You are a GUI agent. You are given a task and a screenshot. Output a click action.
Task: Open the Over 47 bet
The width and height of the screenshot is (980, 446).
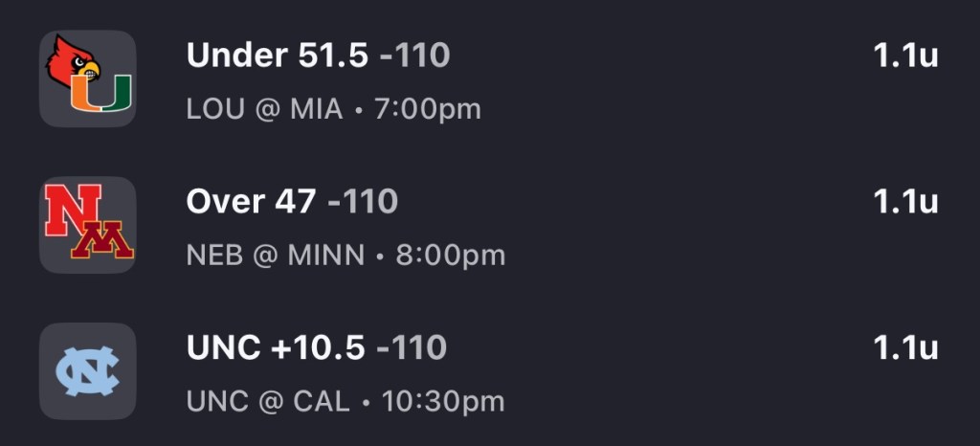[x=251, y=201]
